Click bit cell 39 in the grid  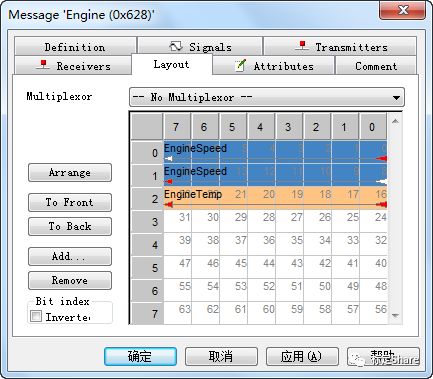(178, 244)
